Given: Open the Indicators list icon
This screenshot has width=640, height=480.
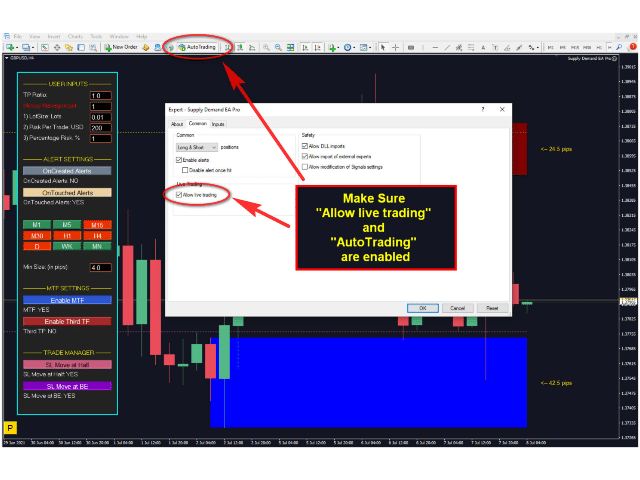Looking at the screenshot, I should [x=332, y=47].
